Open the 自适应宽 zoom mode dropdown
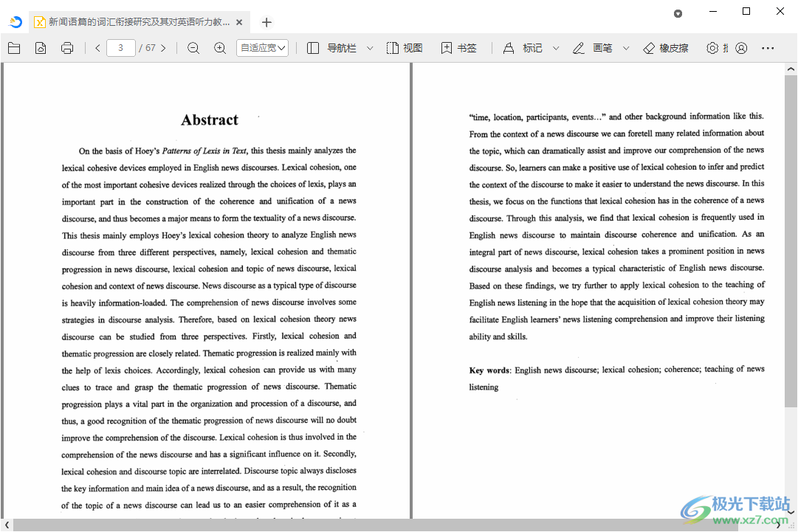This screenshot has width=798, height=532. pos(263,48)
